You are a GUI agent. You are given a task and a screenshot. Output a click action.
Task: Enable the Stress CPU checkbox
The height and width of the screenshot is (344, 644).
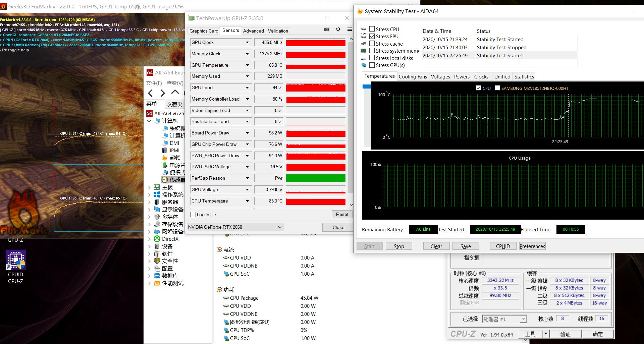pos(372,29)
